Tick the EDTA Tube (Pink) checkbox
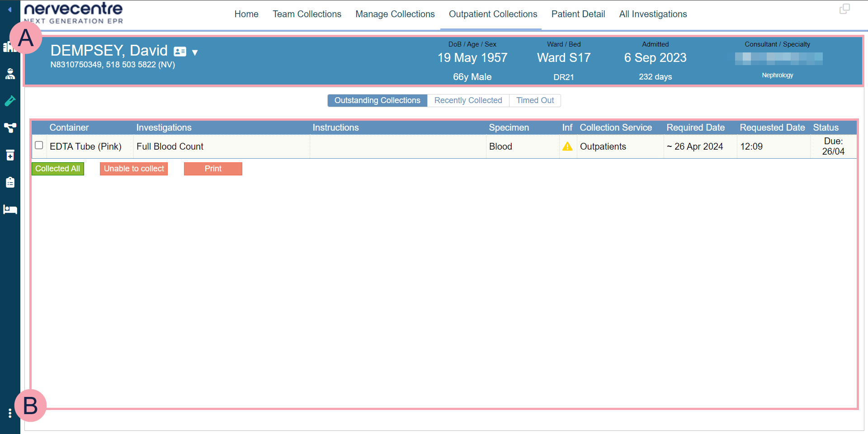Image resolution: width=868 pixels, height=434 pixels. point(39,145)
